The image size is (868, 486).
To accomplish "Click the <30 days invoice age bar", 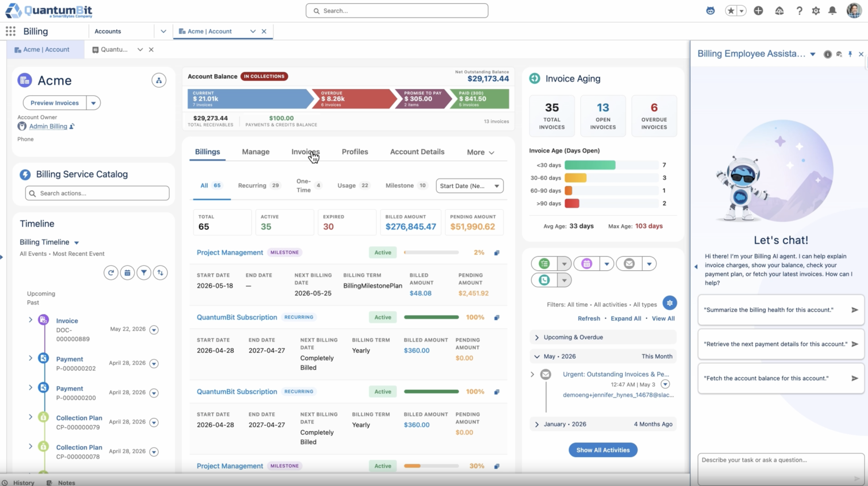I will (x=611, y=165).
